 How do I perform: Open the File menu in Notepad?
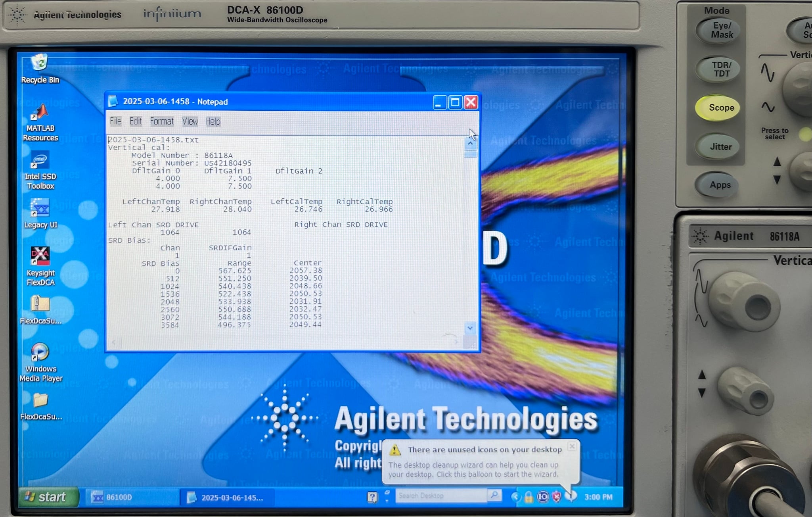tap(116, 121)
